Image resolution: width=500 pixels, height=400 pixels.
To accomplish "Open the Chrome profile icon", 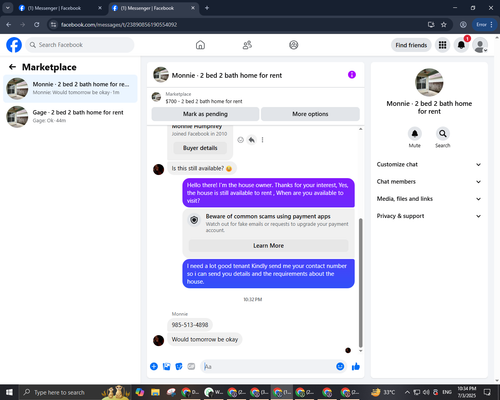I will tap(463, 24).
